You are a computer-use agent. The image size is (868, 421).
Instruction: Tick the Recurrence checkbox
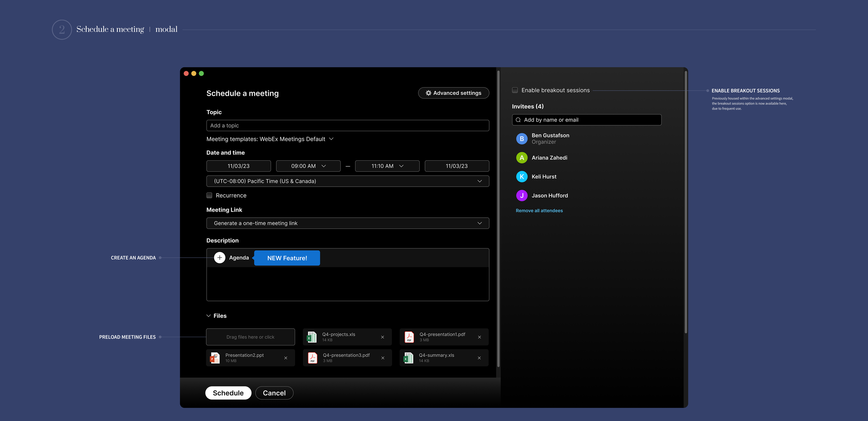tap(209, 195)
